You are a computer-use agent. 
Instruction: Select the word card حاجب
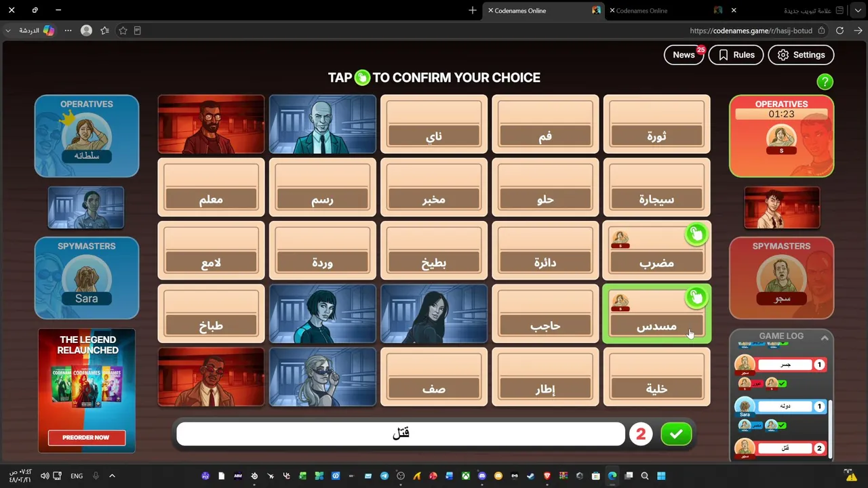545,314
